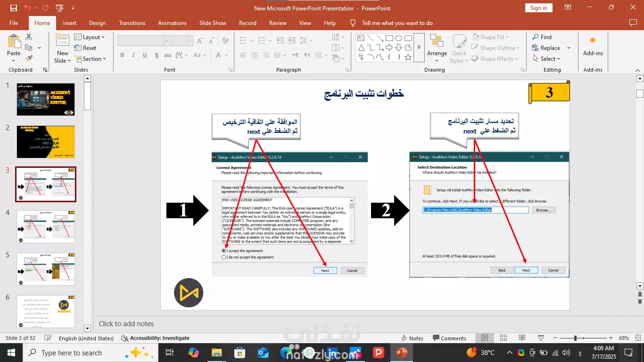644x362 pixels.
Task: Select the Rectangle shape in shapes gallery
Action: [389, 38]
